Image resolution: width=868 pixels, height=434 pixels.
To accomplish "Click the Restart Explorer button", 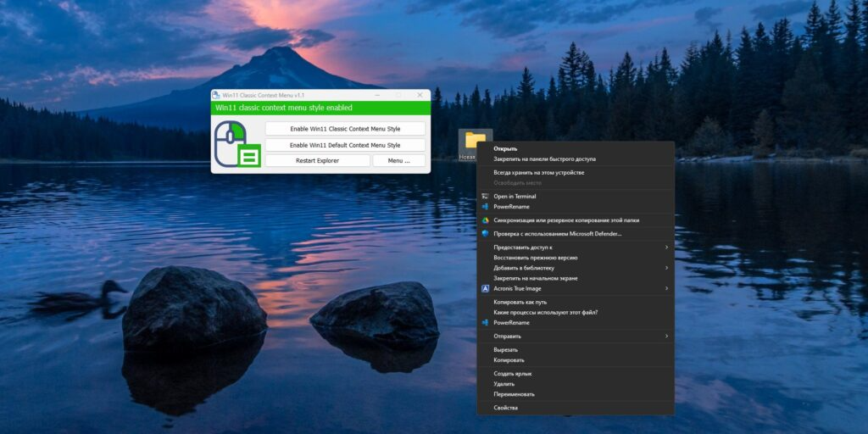I will click(317, 160).
